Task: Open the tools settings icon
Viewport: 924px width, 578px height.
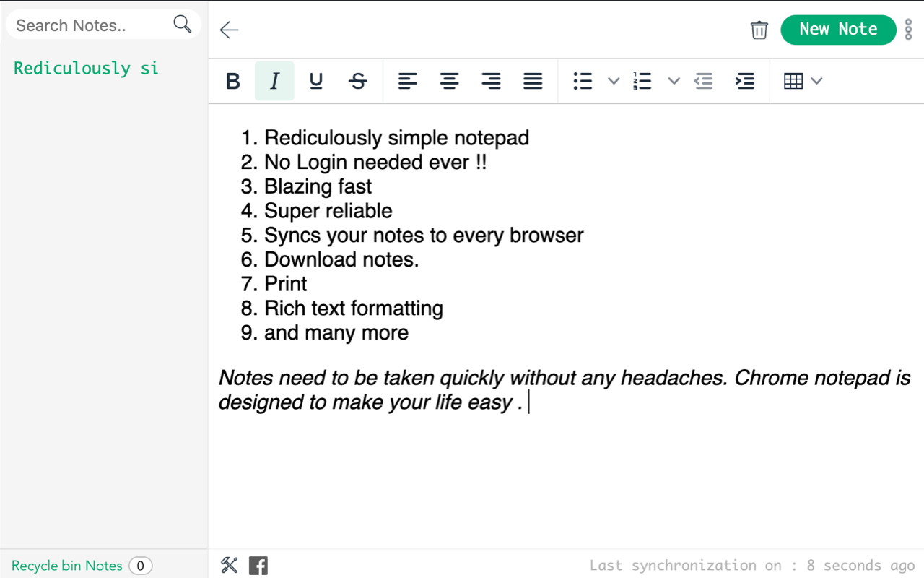Action: [x=230, y=565]
